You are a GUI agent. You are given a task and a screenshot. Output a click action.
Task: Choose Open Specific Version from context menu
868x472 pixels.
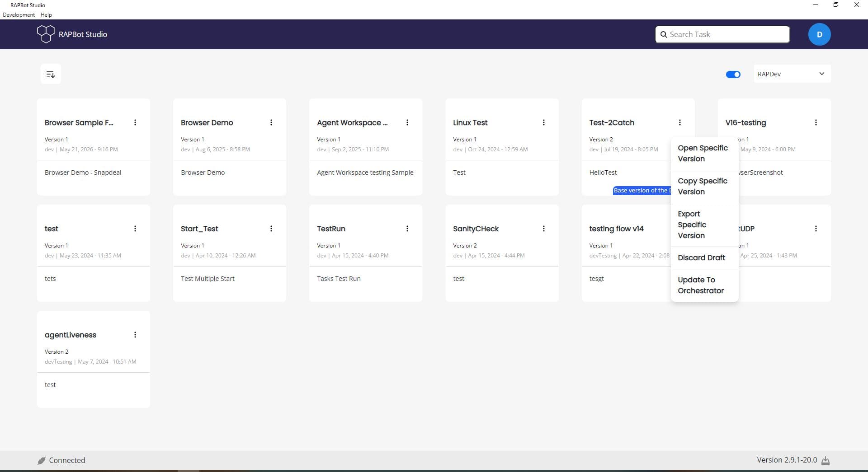click(x=704, y=154)
